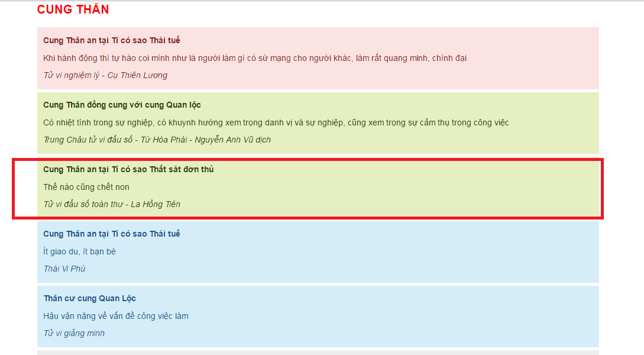Select the title Cung Thân đồng cung với cung Quan lộc

tap(122, 105)
